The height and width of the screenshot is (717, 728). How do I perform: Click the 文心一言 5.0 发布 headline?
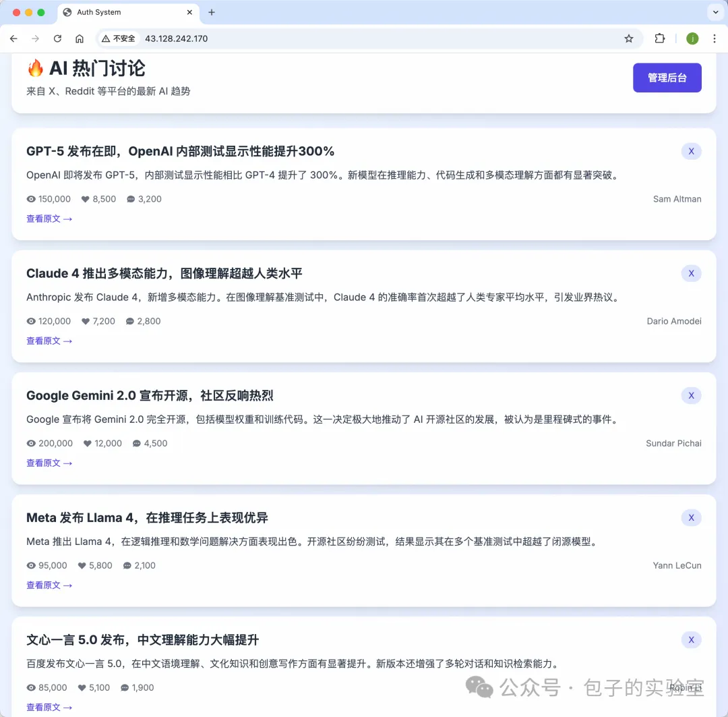coord(142,640)
